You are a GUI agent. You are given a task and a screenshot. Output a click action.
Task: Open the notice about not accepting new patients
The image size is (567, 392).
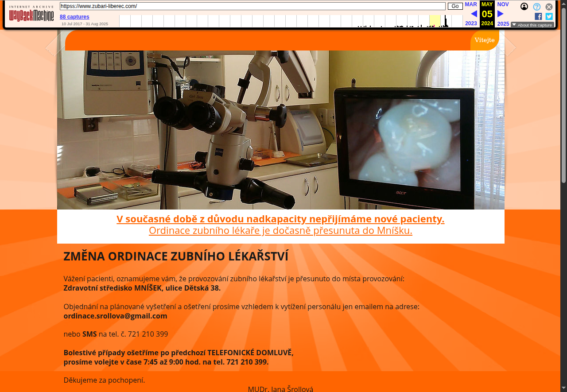(280, 219)
